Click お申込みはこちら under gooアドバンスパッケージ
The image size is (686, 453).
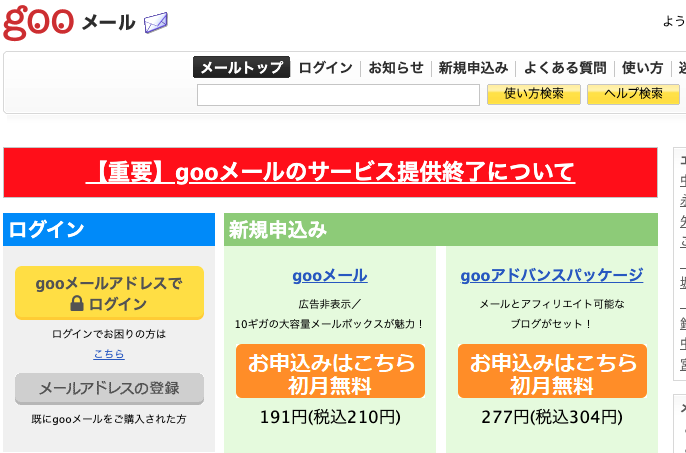click(x=552, y=371)
